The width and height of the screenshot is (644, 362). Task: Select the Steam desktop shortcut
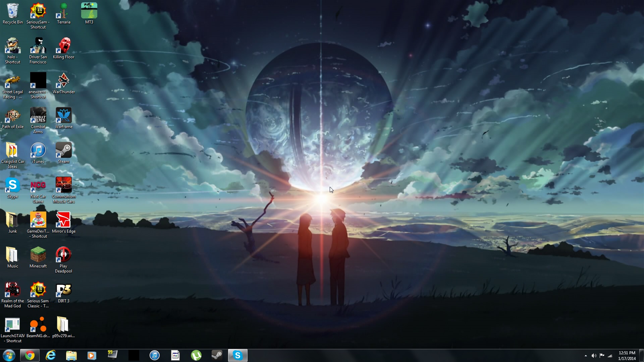coord(64,153)
